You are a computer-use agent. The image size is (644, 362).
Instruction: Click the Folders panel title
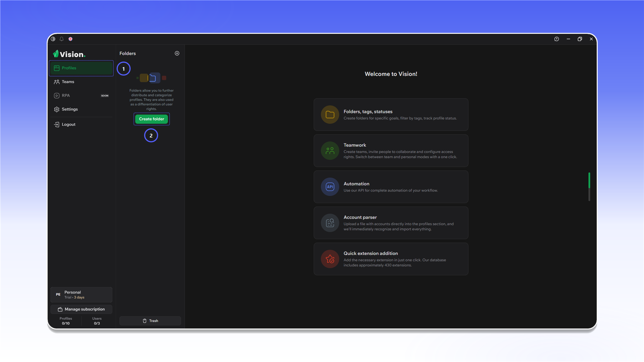pos(127,54)
